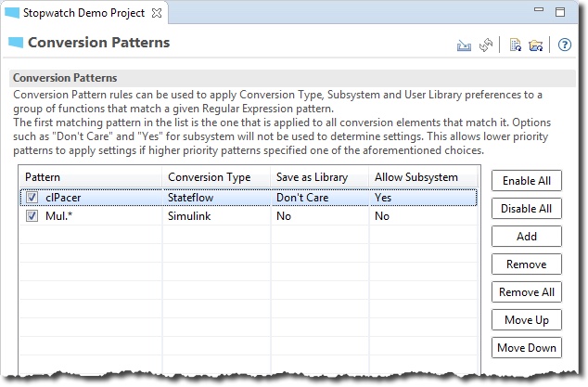Click the Enable All button
The width and height of the screenshot is (588, 387).
527,181
